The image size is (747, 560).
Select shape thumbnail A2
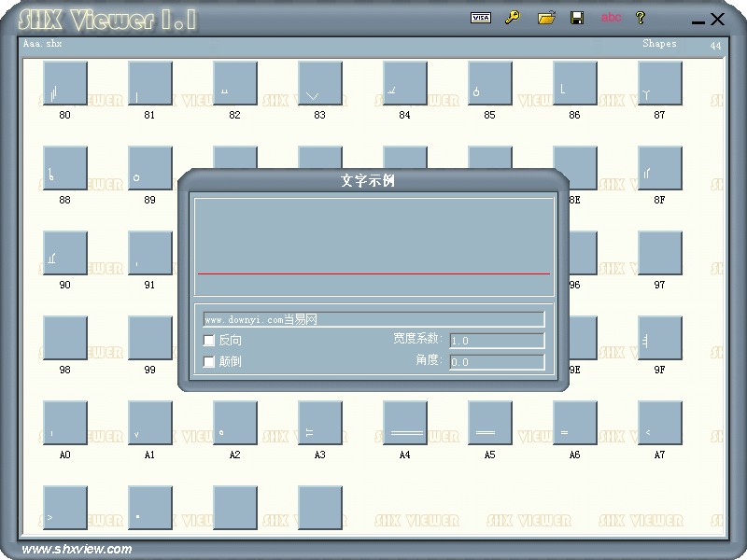(235, 424)
